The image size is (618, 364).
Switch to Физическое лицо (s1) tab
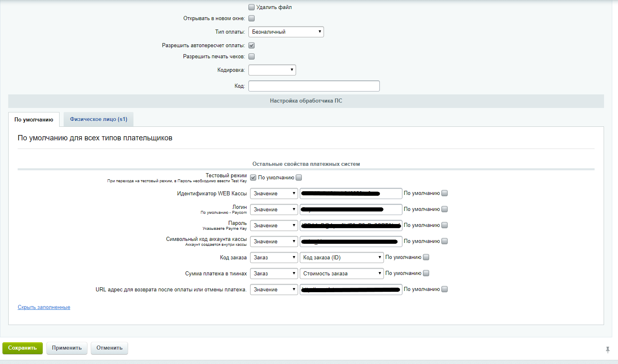click(x=99, y=119)
